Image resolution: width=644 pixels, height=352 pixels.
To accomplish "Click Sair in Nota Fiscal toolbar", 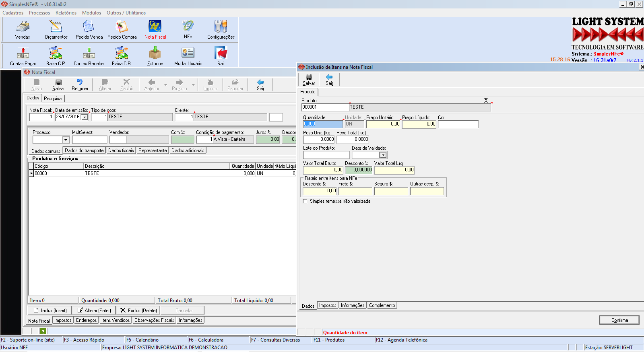I will 260,85.
